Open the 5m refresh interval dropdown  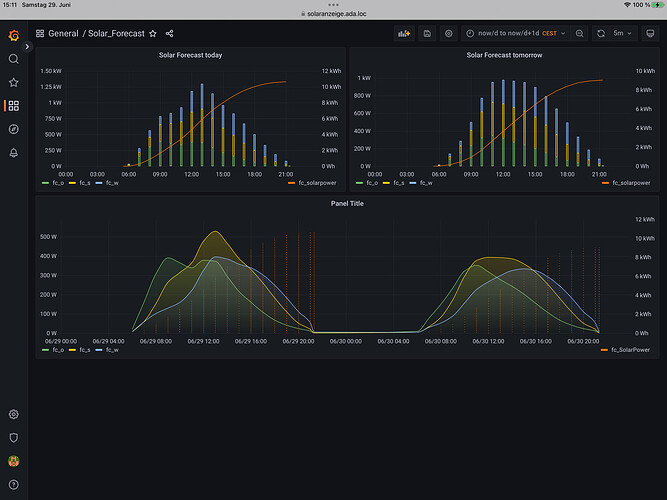point(623,33)
